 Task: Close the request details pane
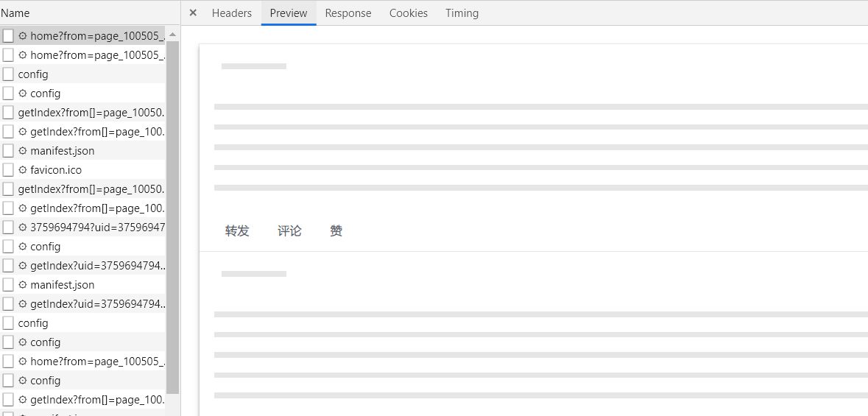[x=193, y=13]
